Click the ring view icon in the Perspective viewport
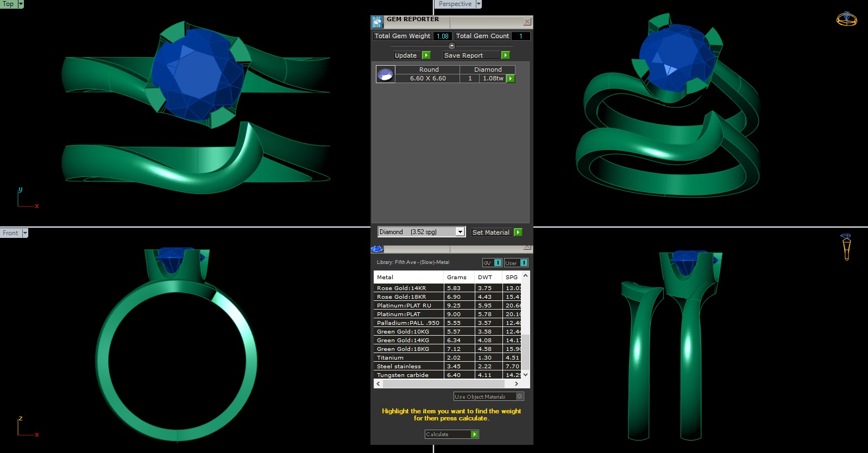Viewport: 868px width, 453px height. 846,19
